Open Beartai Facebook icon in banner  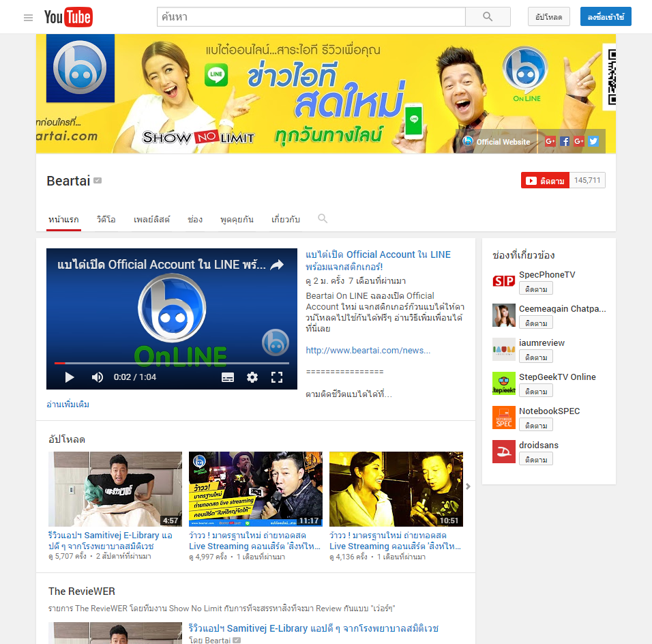[565, 141]
